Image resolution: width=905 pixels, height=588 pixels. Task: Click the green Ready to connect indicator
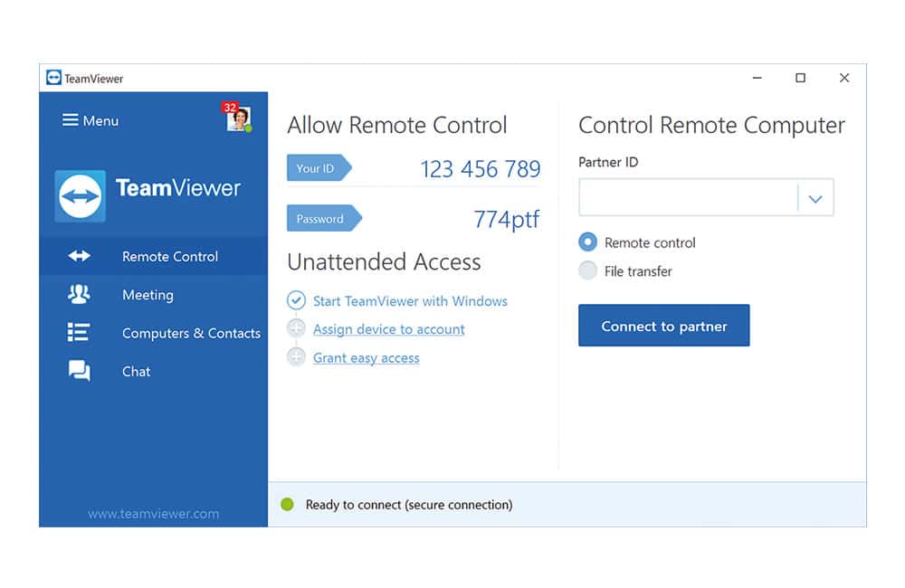(x=290, y=505)
